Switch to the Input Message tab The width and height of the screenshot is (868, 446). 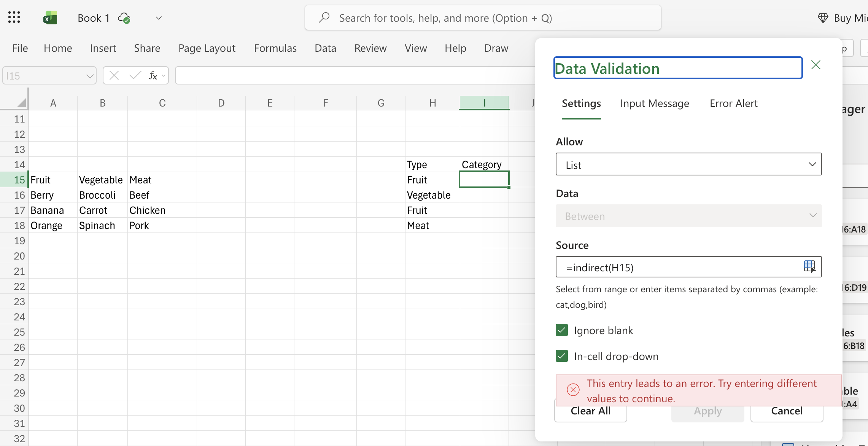tap(654, 104)
